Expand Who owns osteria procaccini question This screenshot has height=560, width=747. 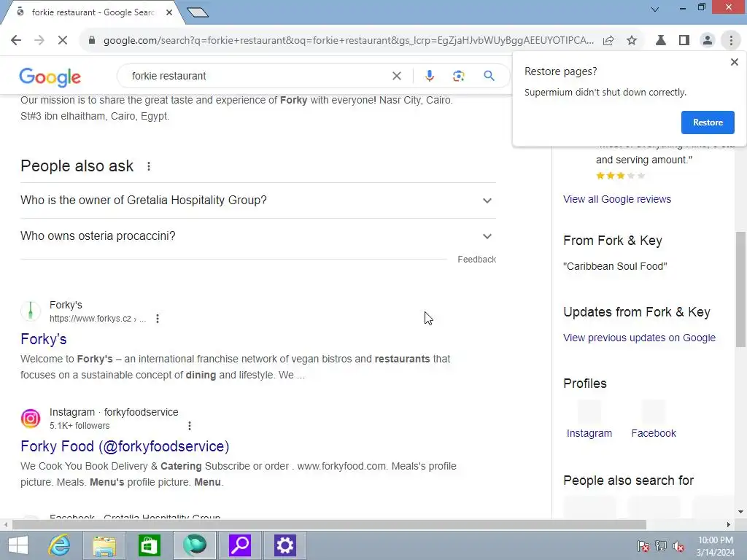coord(258,236)
